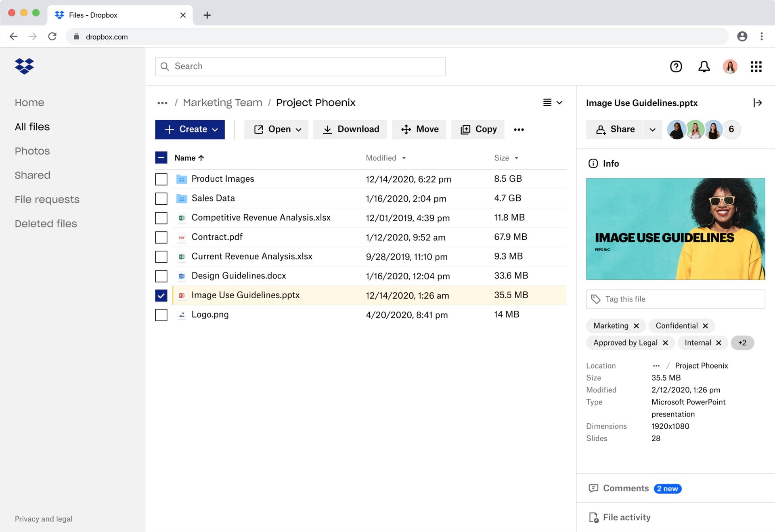Viewport: 775px width, 532px height.
Task: Click the Dropbox logo in the sidebar
Action: (24, 66)
